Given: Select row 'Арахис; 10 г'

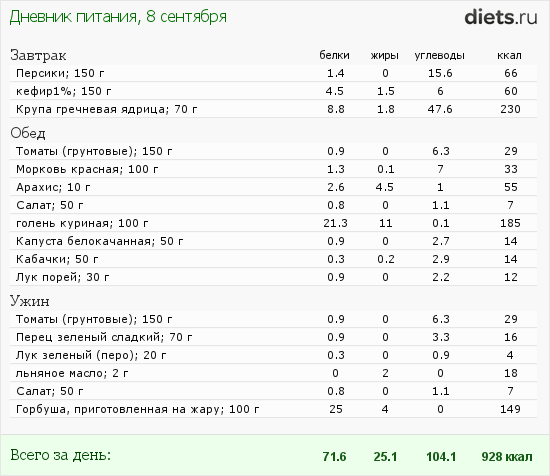Looking at the screenshot, I should point(274,187).
